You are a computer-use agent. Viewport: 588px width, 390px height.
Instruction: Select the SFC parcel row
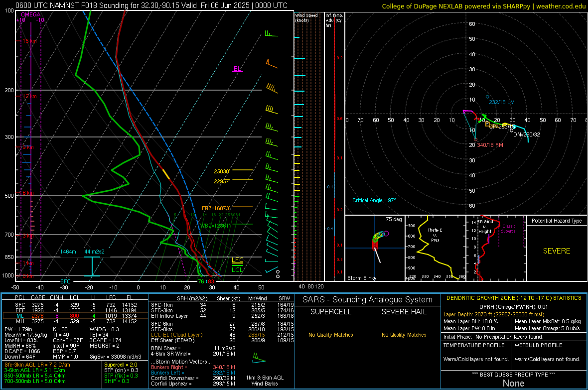pos(75,305)
